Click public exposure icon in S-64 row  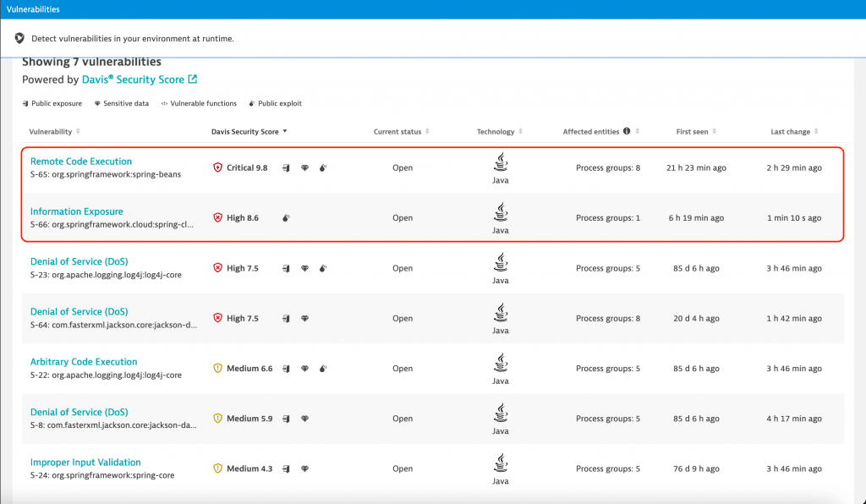click(286, 319)
